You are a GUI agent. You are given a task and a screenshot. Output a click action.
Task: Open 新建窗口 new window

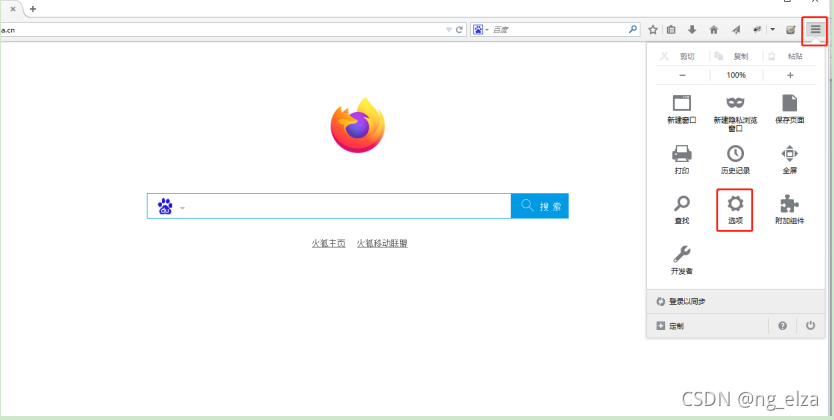(682, 110)
